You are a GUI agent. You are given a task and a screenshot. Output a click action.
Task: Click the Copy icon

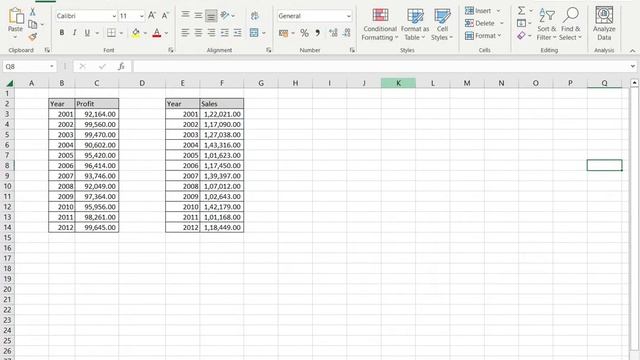[33, 24]
